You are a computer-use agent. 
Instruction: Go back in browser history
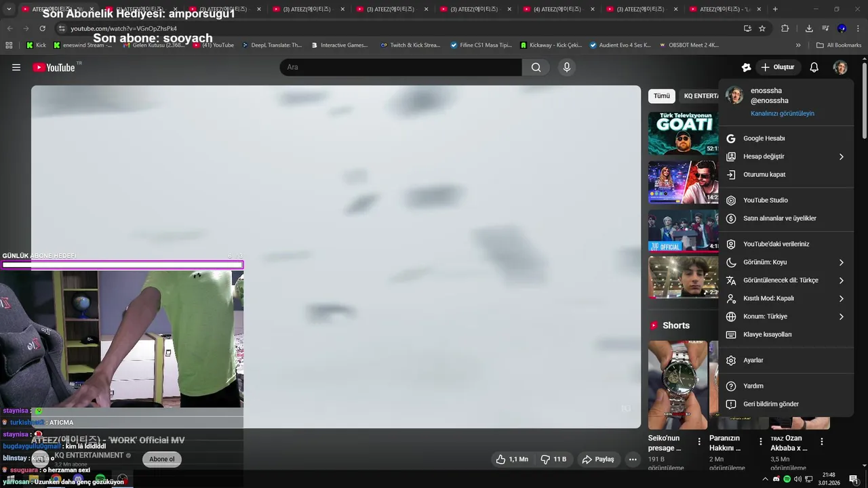9,28
